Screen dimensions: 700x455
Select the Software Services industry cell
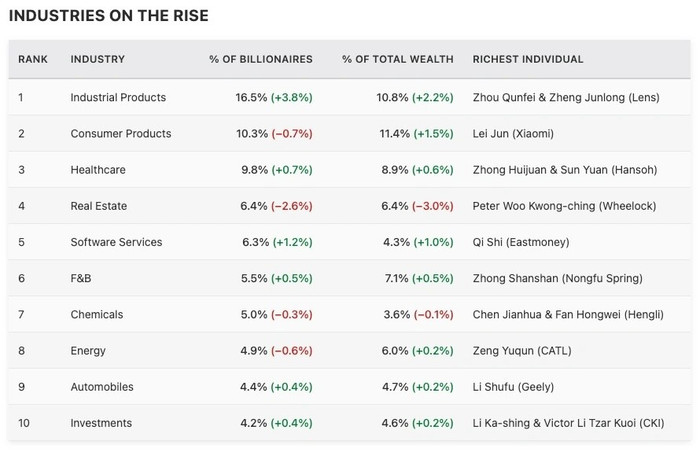(116, 242)
